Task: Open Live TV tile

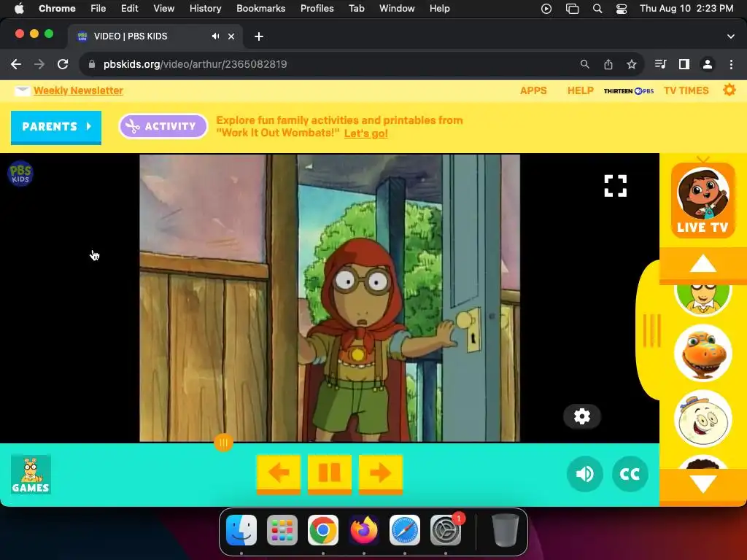Action: (703, 200)
